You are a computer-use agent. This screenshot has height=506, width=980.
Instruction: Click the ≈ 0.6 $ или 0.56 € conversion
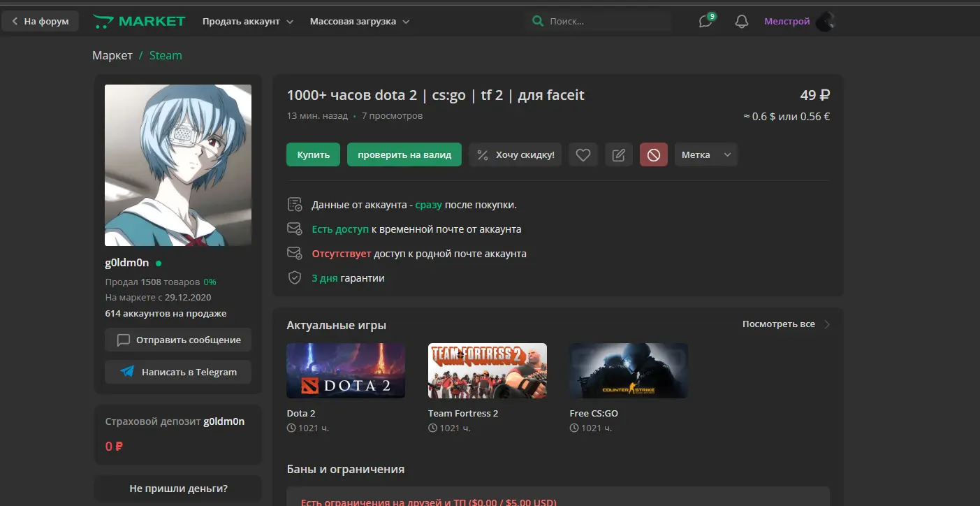coord(787,117)
